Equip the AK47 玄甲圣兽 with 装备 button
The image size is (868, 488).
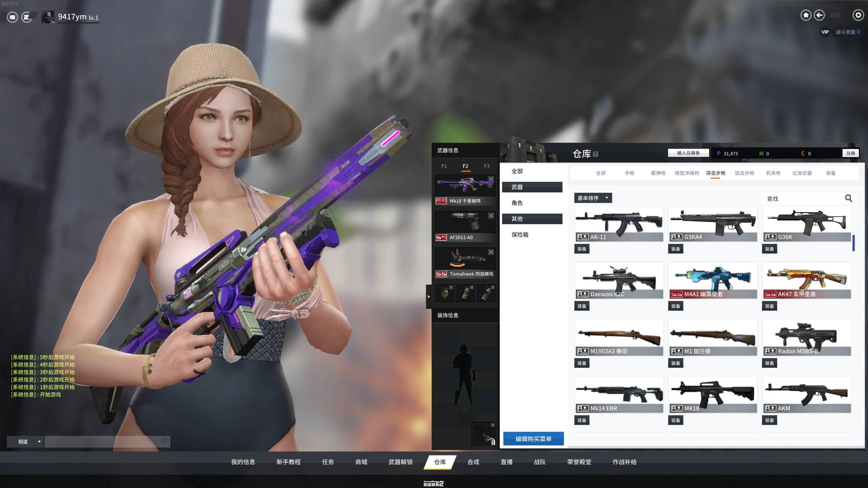coord(770,306)
